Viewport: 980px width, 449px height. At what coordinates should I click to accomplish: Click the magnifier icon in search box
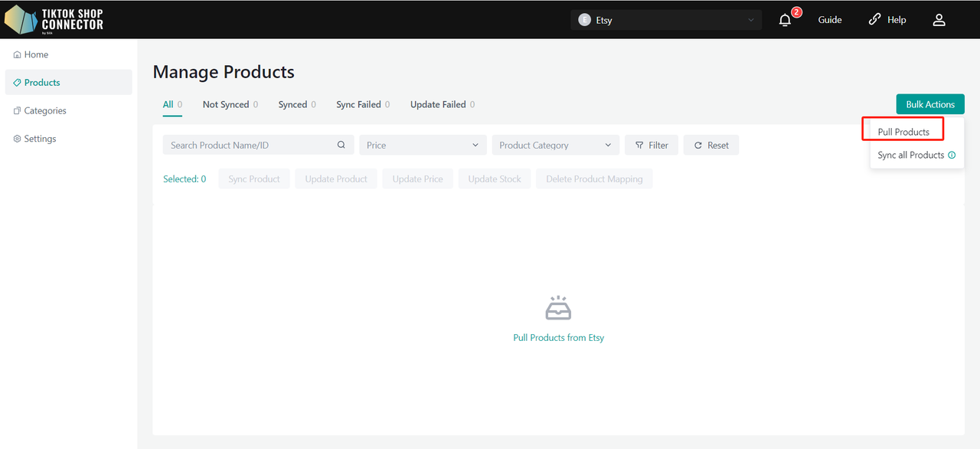click(x=341, y=145)
